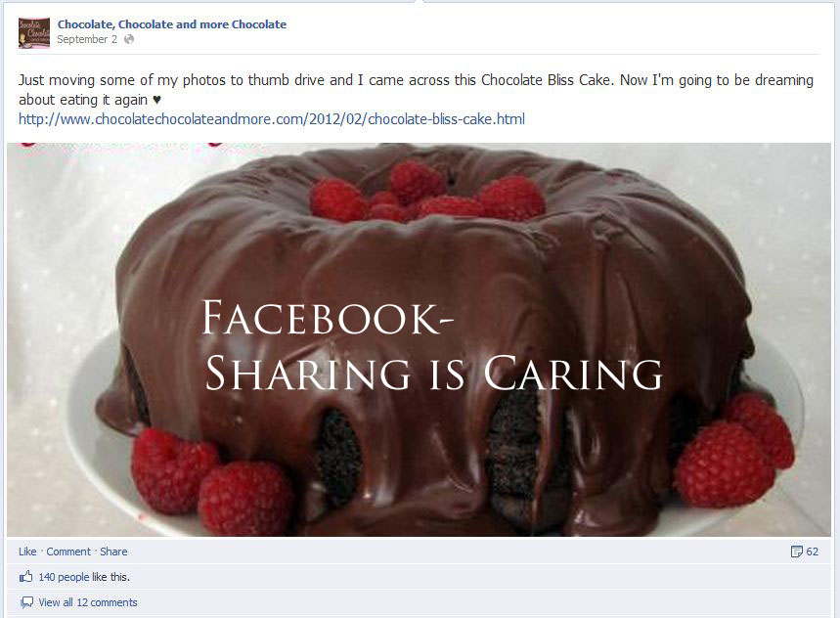Click the raspberries atop the bundt cake center

427,193
